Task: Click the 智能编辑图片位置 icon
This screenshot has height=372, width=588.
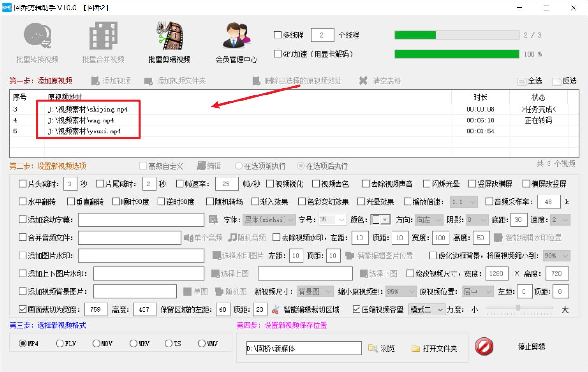Action: pos(350,256)
